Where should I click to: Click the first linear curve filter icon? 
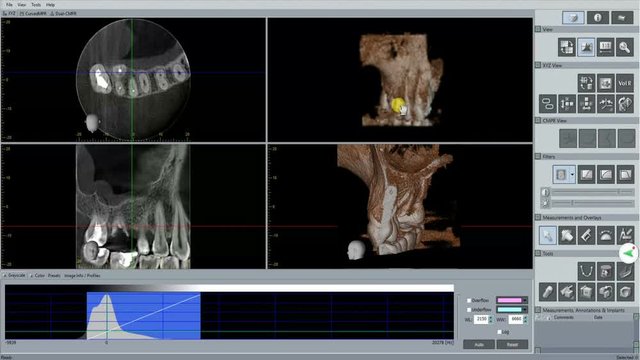click(587, 175)
